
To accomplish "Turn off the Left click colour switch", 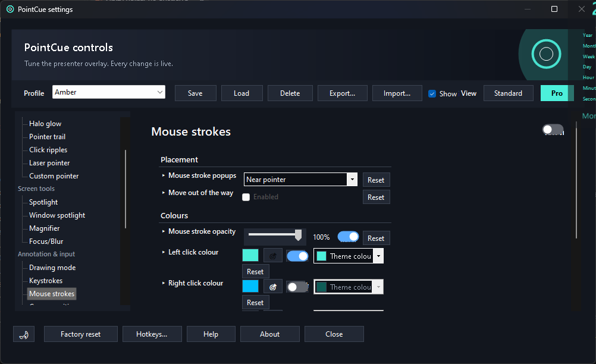I will click(x=297, y=256).
